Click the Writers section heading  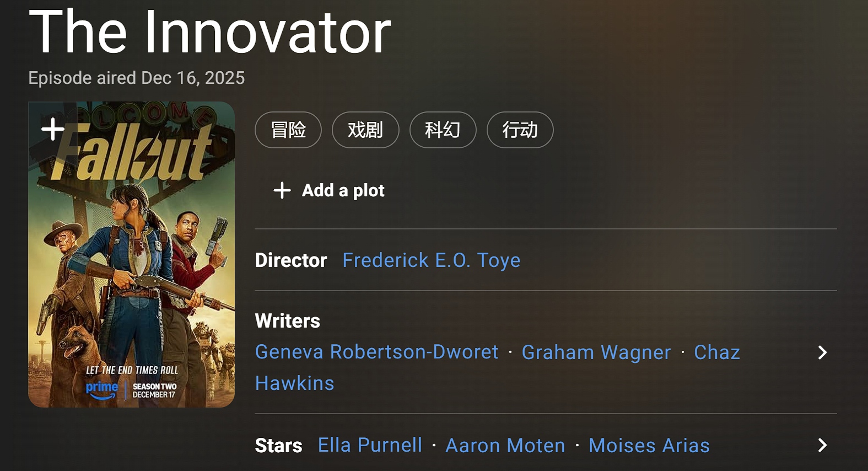(287, 321)
